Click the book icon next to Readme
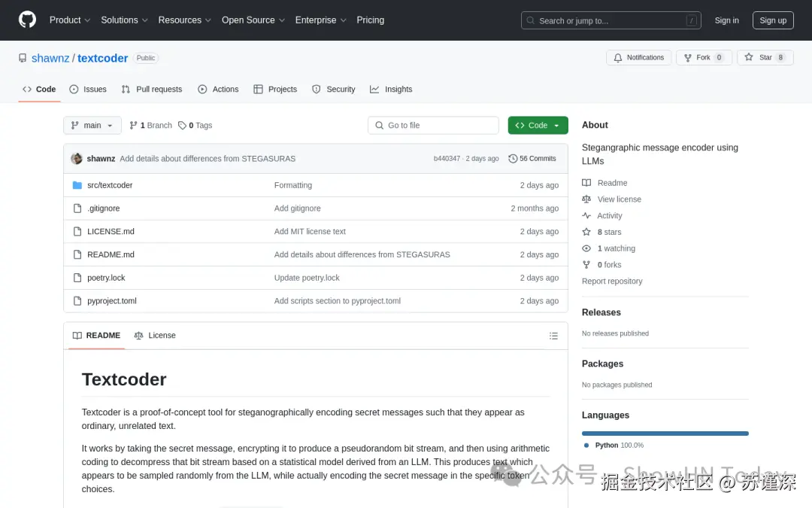The image size is (812, 508). click(586, 182)
